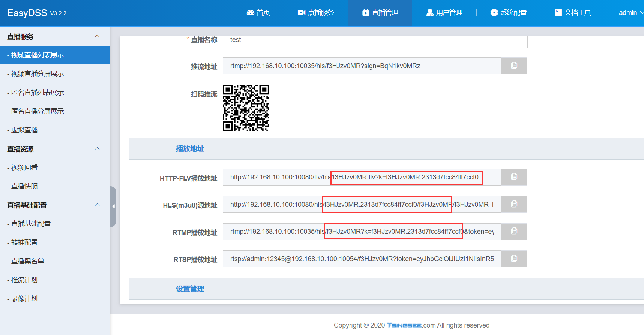Open 点播服务 on-demand service tab
Image resolution: width=644 pixels, height=335 pixels.
point(316,13)
